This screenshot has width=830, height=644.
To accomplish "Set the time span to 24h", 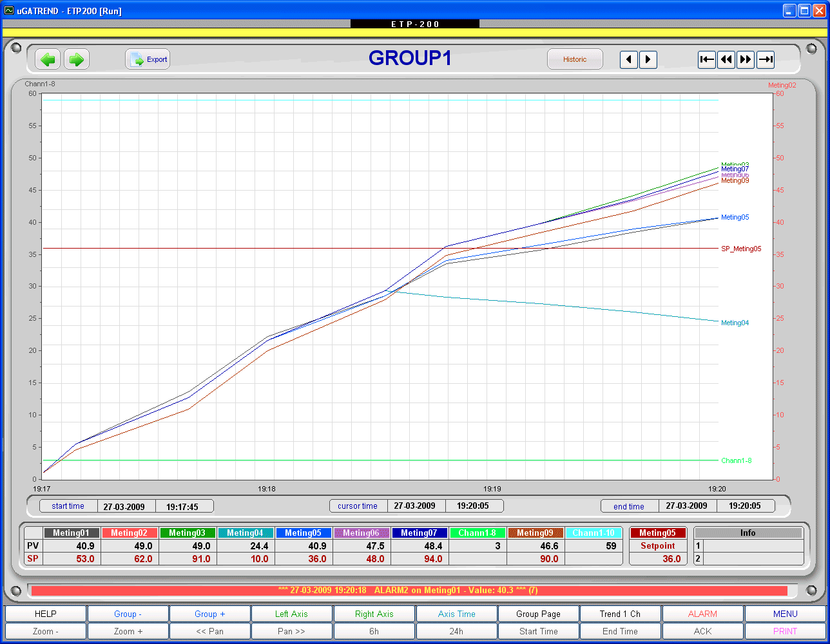I will pos(456,631).
